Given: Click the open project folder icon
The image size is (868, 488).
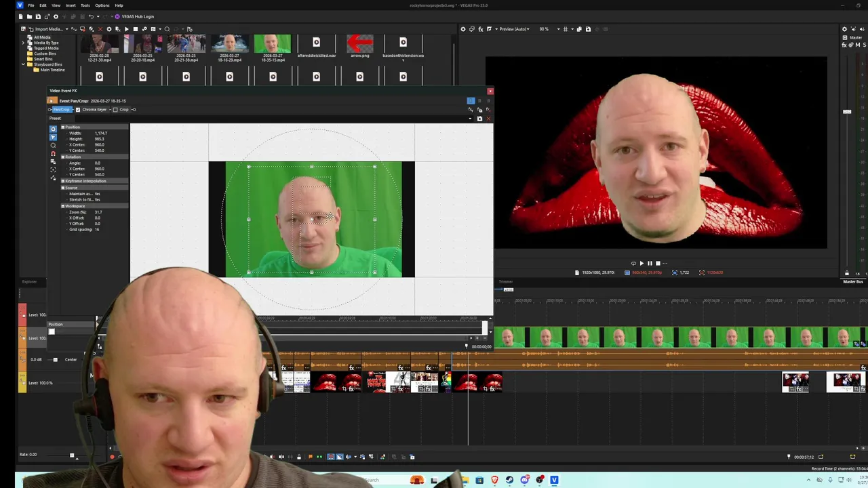Looking at the screenshot, I should coord(29,16).
